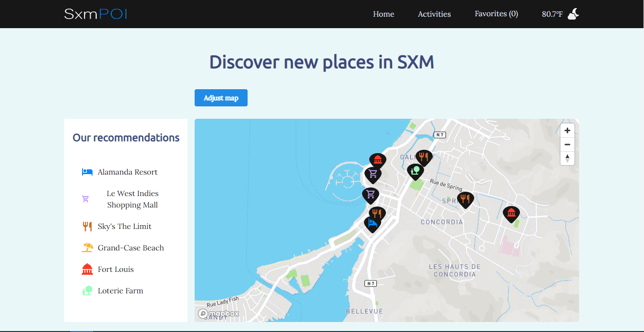Click the red fort icon beside Fort Louis
Viewport: 644px width, 332px height.
pos(87,269)
